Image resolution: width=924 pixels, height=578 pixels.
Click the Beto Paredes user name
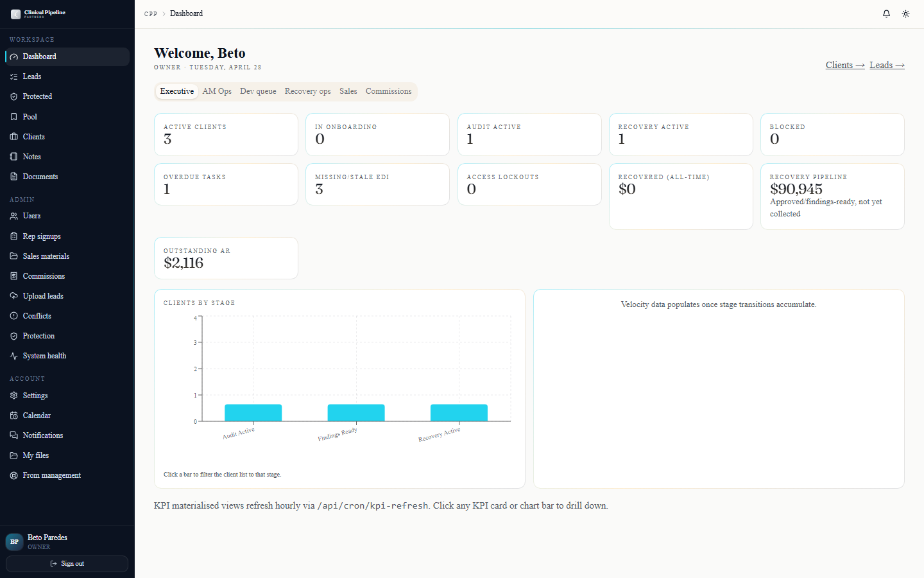pos(47,538)
